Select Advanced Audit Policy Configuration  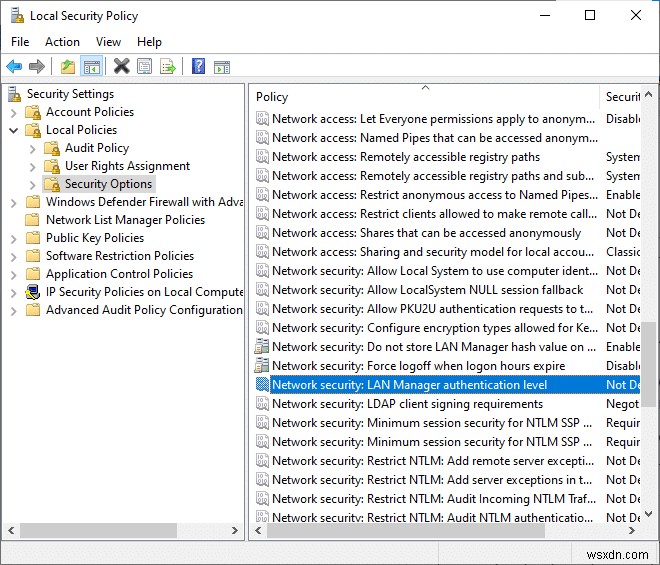tap(144, 310)
